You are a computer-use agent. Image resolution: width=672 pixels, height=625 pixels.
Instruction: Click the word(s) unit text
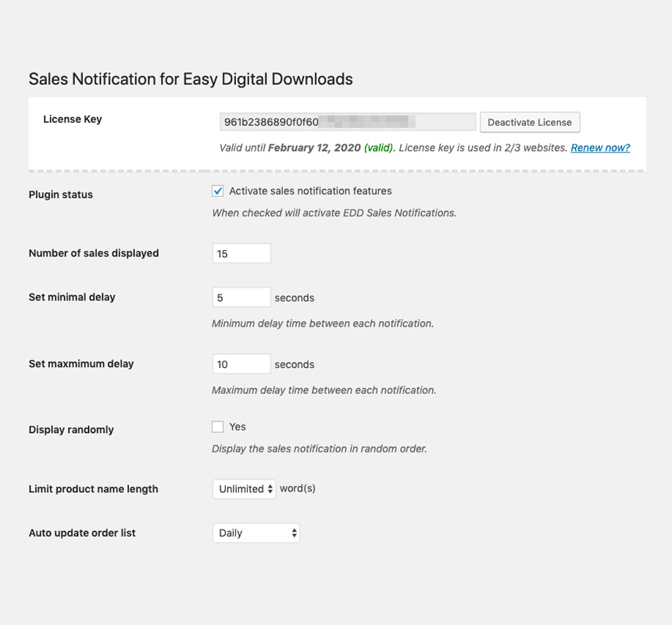coord(298,488)
